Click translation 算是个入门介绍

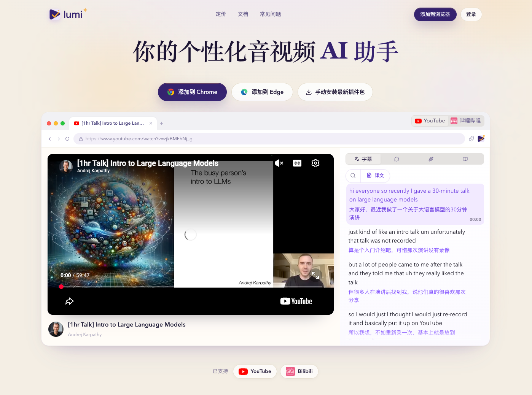(399, 250)
